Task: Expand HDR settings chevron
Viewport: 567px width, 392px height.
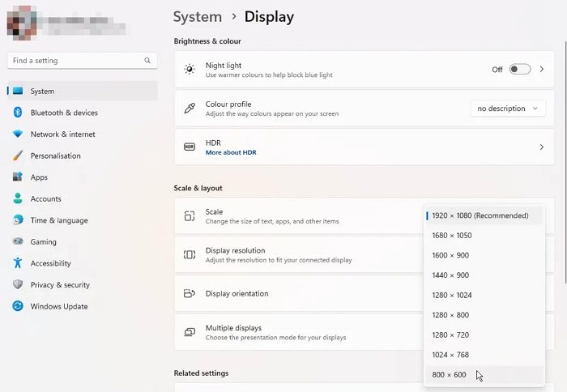Action: 542,147
